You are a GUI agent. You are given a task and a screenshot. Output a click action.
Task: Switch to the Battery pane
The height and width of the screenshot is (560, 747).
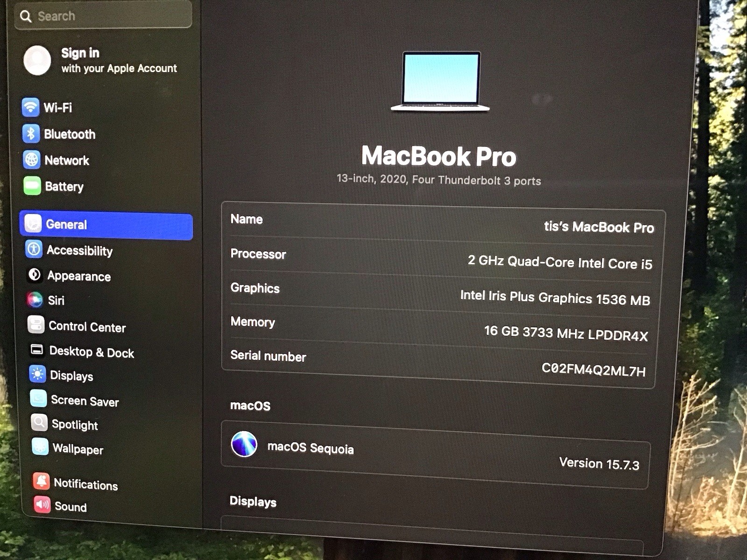(64, 187)
